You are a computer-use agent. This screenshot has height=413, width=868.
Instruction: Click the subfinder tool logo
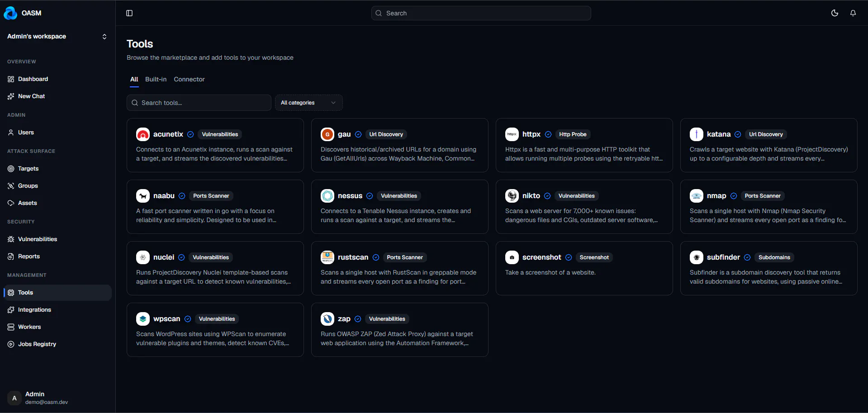coord(697,257)
